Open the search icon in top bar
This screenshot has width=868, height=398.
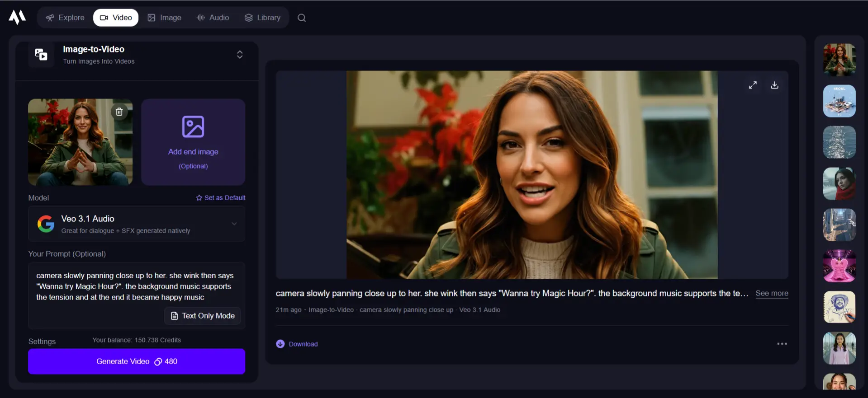click(x=302, y=18)
